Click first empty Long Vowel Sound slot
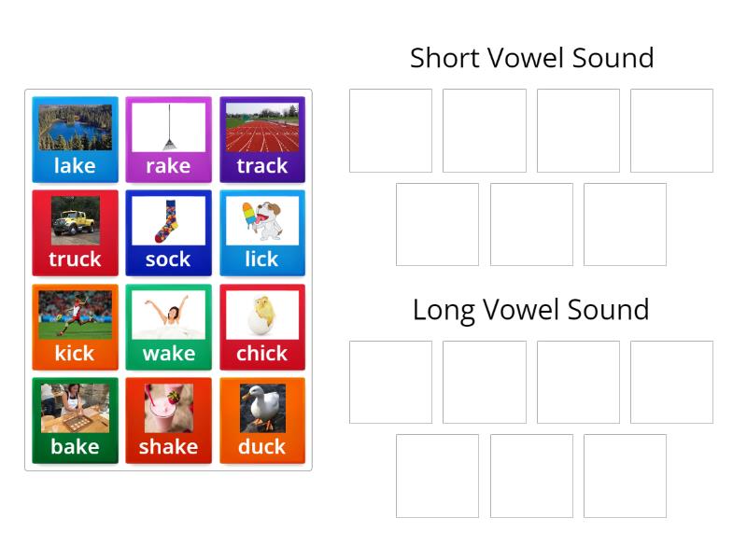Viewport: 747px width, 560px height. coord(390,382)
